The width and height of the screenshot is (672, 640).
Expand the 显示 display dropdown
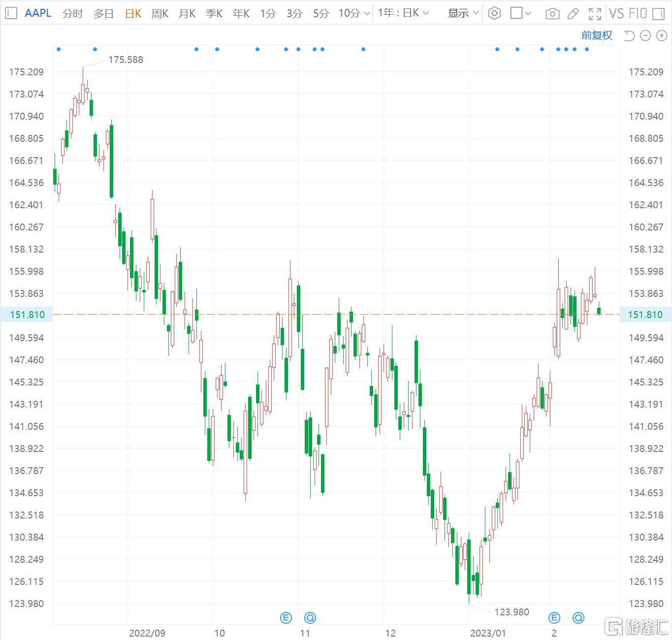point(463,13)
